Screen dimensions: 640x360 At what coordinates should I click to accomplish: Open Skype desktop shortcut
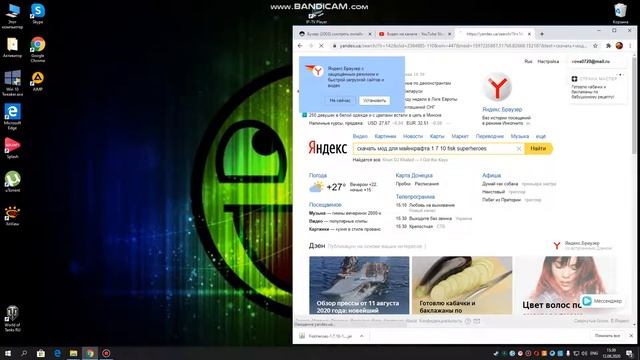(x=38, y=13)
